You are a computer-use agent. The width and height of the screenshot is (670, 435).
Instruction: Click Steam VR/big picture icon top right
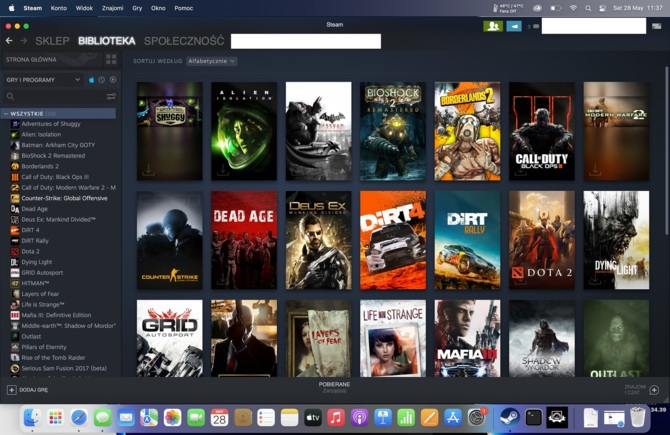(657, 26)
